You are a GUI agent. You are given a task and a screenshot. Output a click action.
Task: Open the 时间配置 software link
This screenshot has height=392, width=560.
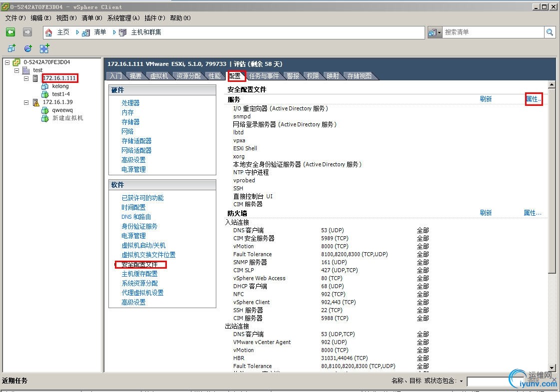coord(133,207)
